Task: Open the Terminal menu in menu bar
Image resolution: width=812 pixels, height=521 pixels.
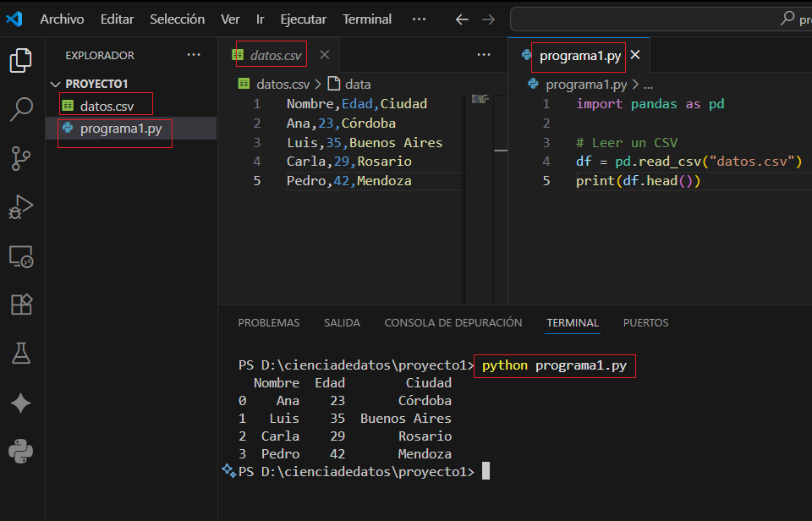Action: click(366, 19)
